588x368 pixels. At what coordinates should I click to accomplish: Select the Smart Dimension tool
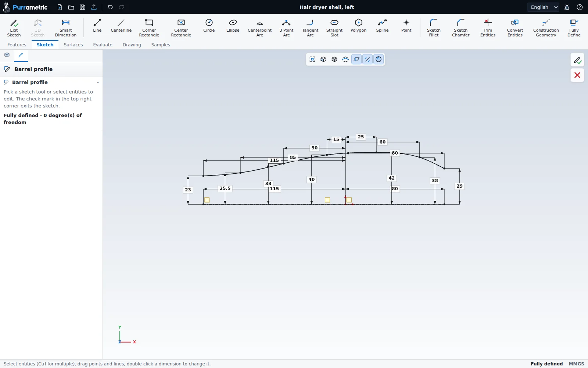point(66,28)
